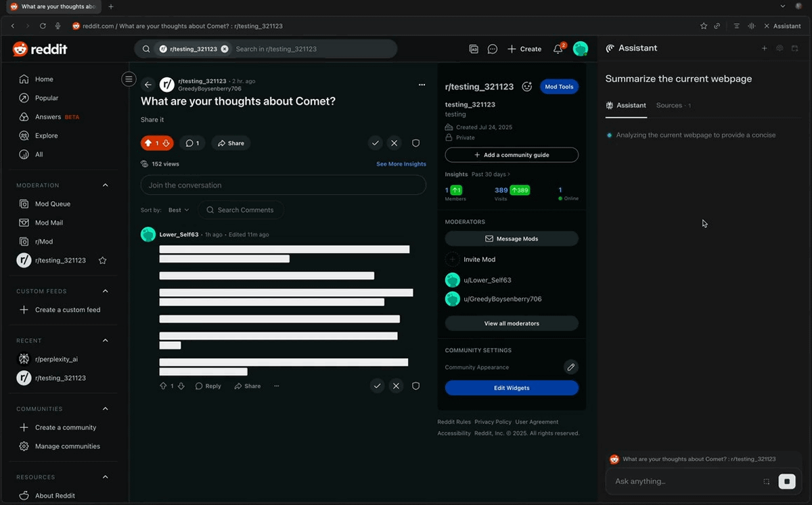Open Sort by Best dropdown
The width and height of the screenshot is (812, 505).
(x=179, y=210)
